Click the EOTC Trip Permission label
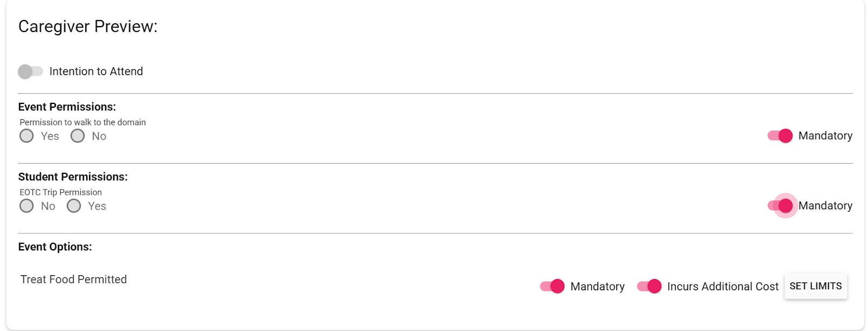868x331 pixels. coord(61,192)
